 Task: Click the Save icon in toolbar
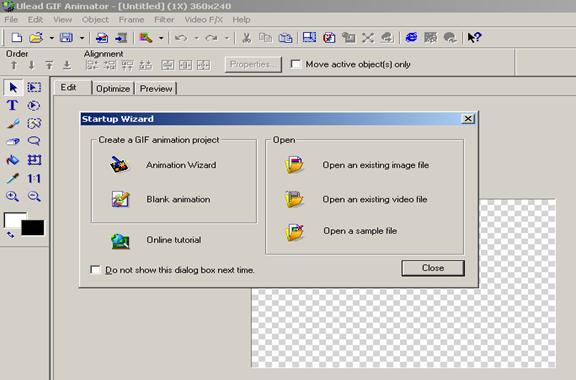[x=66, y=37]
